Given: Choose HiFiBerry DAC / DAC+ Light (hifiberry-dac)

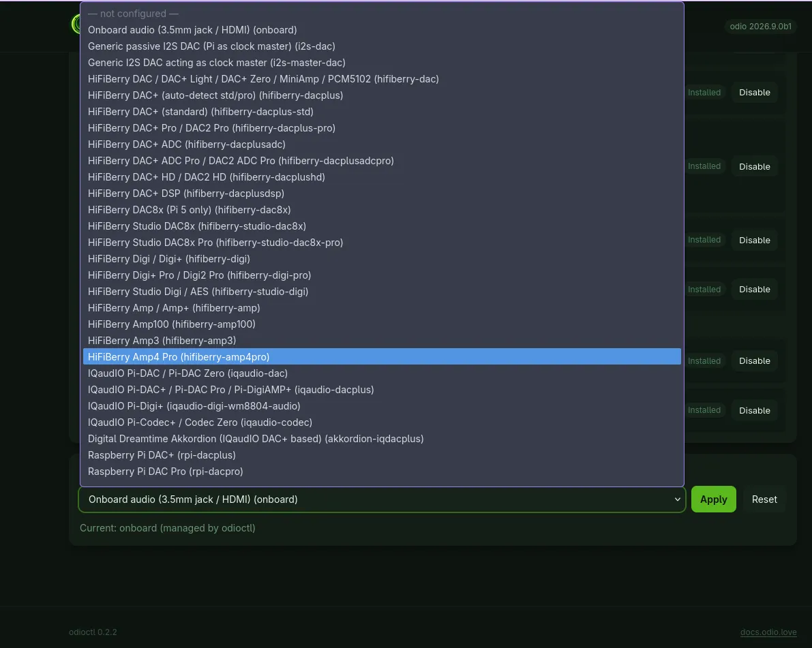Looking at the screenshot, I should (x=382, y=79).
